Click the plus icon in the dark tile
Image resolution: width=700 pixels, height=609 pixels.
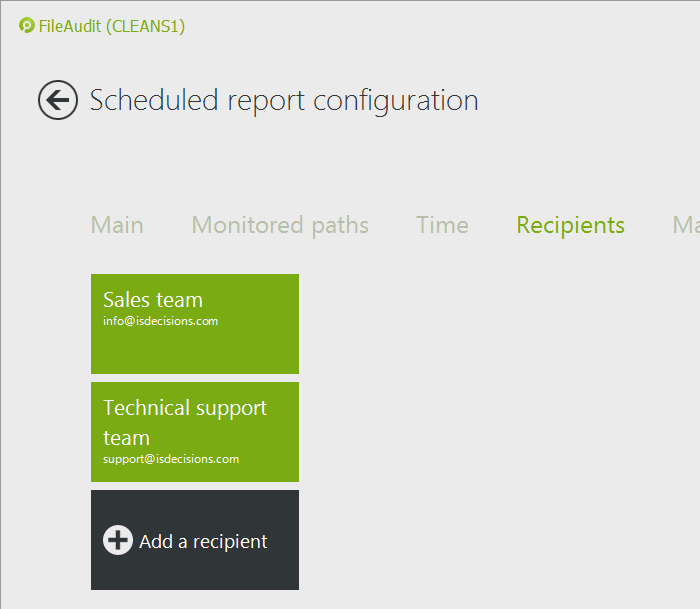tap(118, 540)
